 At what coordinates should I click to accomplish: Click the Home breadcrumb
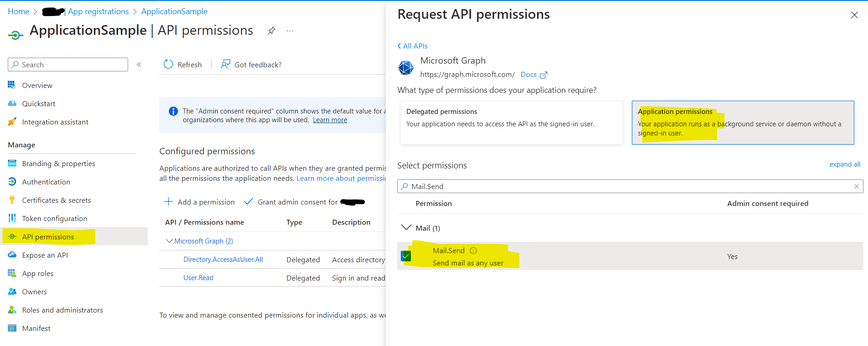(x=18, y=11)
